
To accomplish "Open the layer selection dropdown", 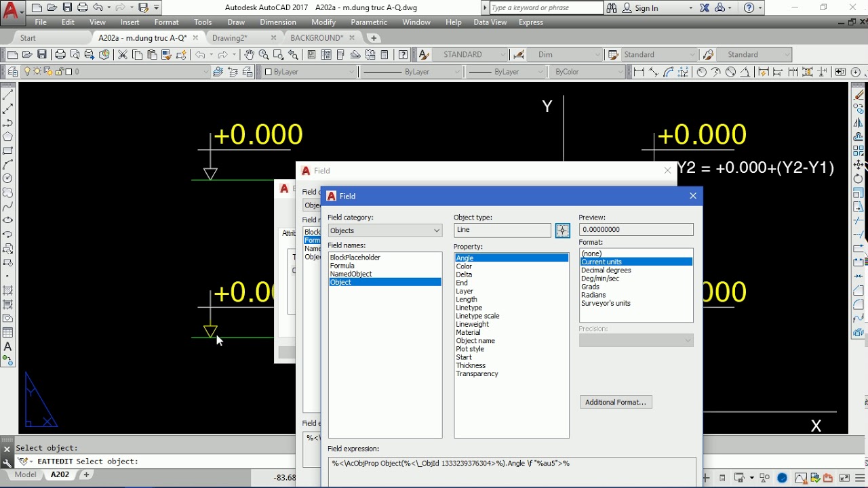I will [115, 72].
